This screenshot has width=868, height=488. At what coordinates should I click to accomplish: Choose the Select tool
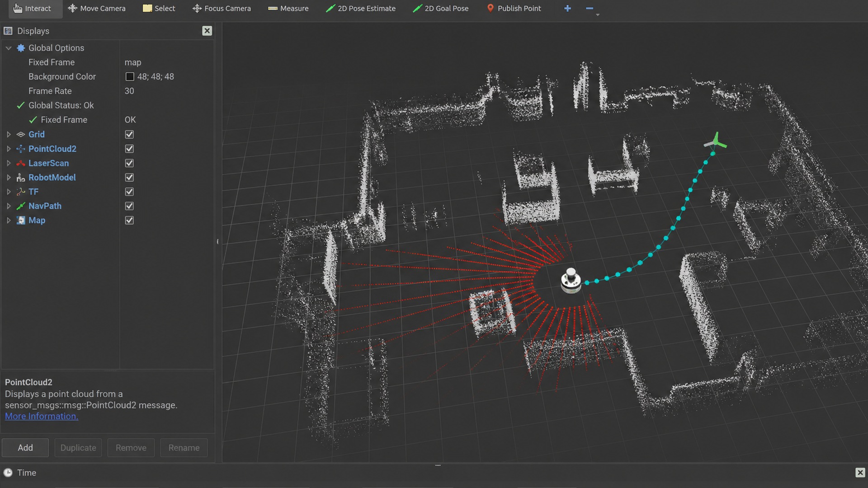[159, 8]
